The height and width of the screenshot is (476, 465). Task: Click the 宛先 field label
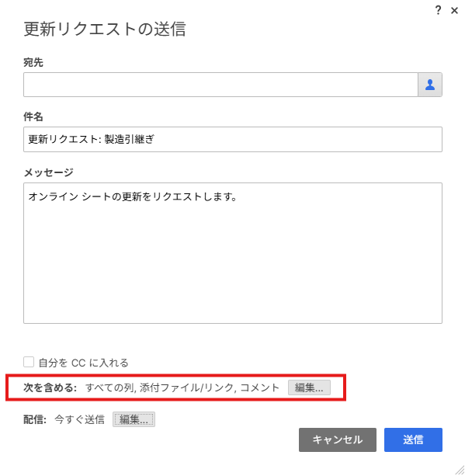click(x=33, y=62)
